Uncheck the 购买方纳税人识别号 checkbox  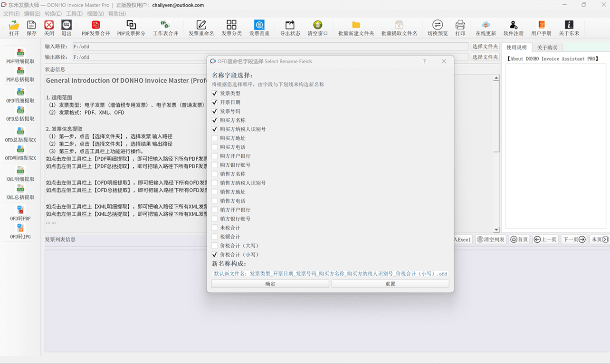(215, 129)
